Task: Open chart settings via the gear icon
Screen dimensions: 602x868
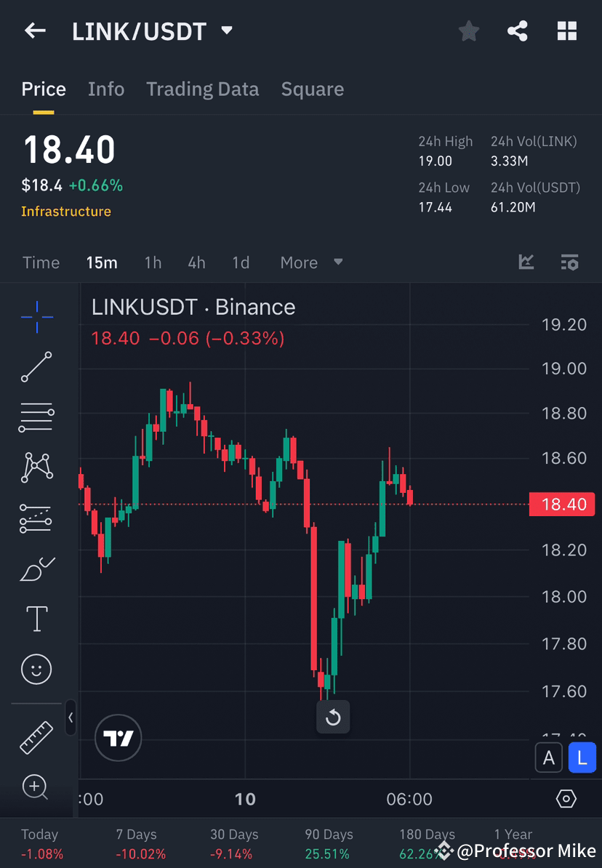Action: click(566, 798)
